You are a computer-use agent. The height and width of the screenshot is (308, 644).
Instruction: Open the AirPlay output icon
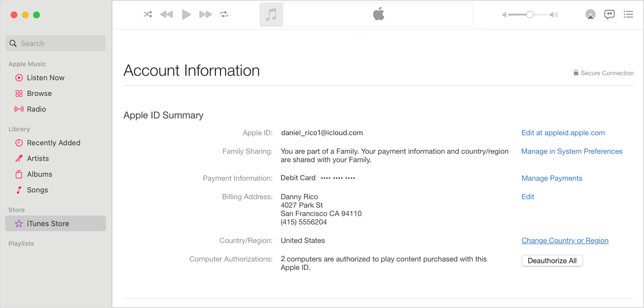click(x=590, y=14)
